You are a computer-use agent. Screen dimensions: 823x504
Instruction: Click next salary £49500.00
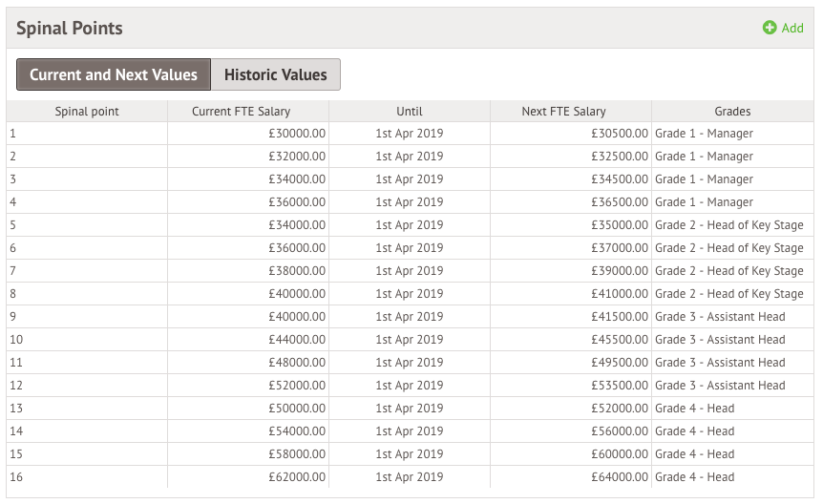tap(620, 363)
